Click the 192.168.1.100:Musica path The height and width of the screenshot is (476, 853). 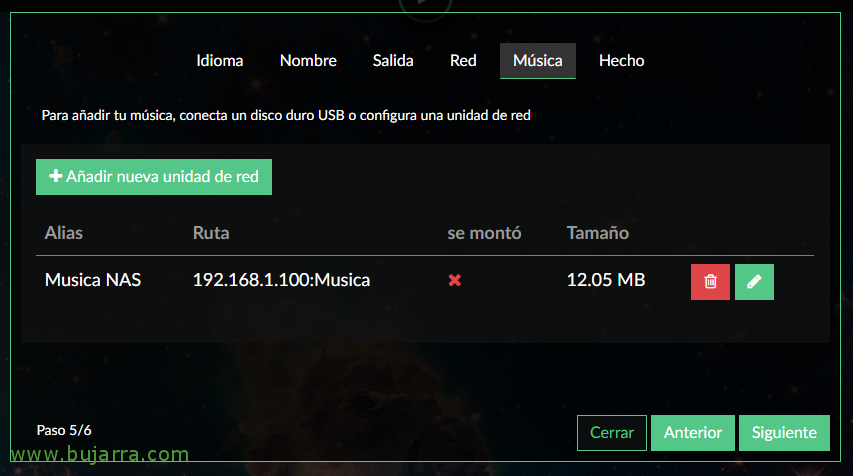281,280
